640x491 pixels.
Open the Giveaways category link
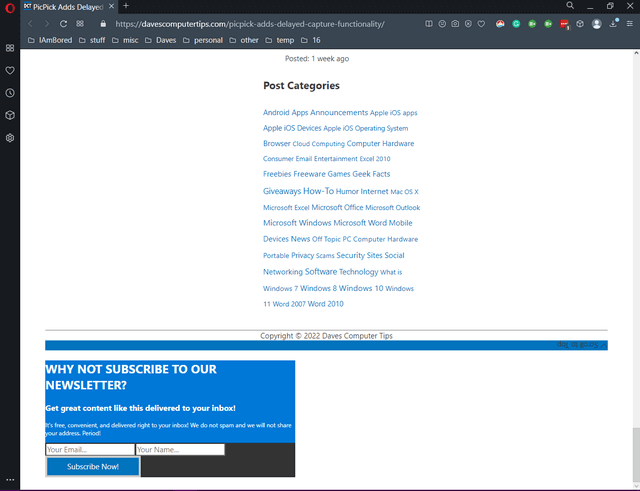click(282, 191)
